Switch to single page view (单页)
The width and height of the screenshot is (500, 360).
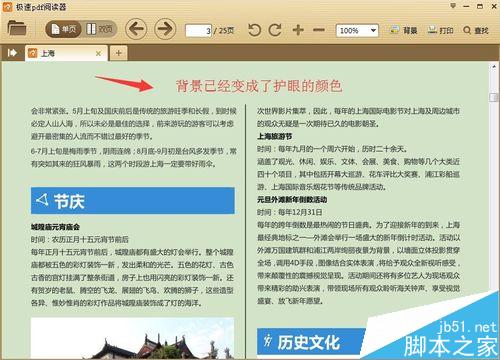(x=64, y=29)
